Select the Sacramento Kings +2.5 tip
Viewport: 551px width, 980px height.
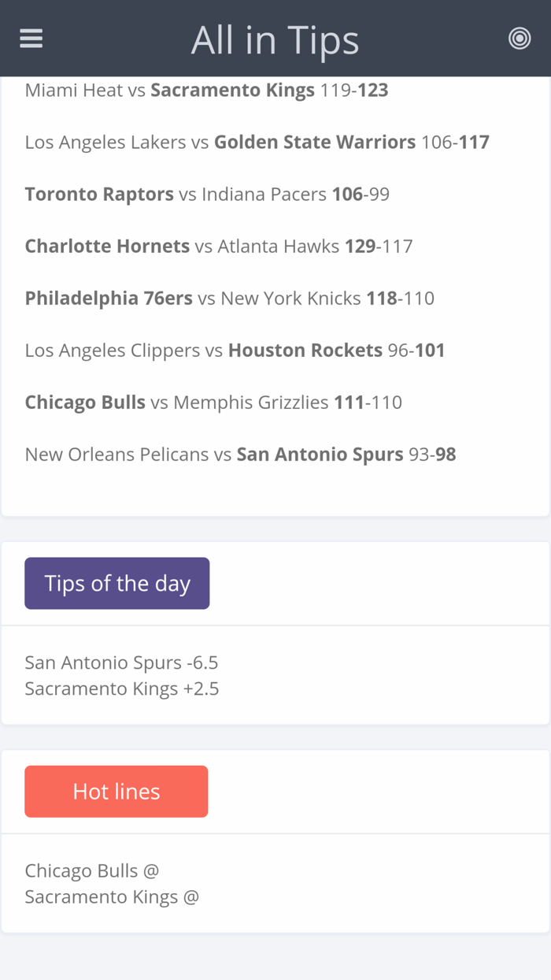pos(122,689)
